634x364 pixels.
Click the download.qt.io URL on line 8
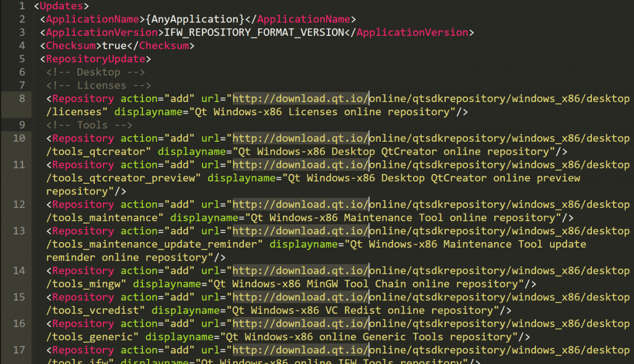300,98
